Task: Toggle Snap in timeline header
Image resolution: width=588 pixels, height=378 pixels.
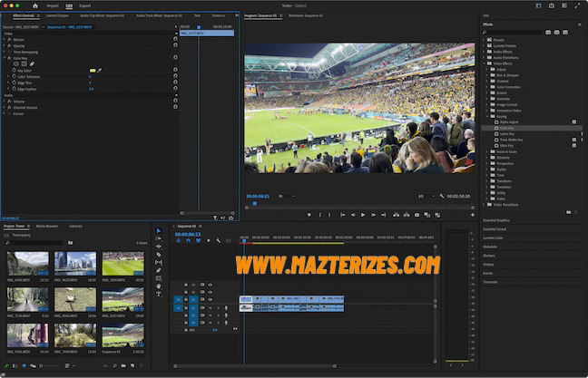Action: [188, 240]
